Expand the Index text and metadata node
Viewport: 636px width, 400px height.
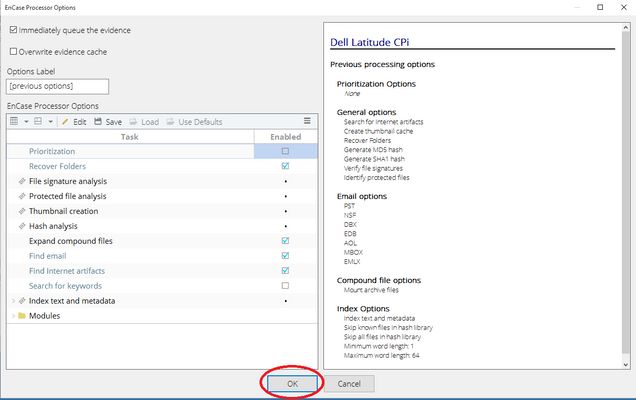pyautogui.click(x=12, y=301)
